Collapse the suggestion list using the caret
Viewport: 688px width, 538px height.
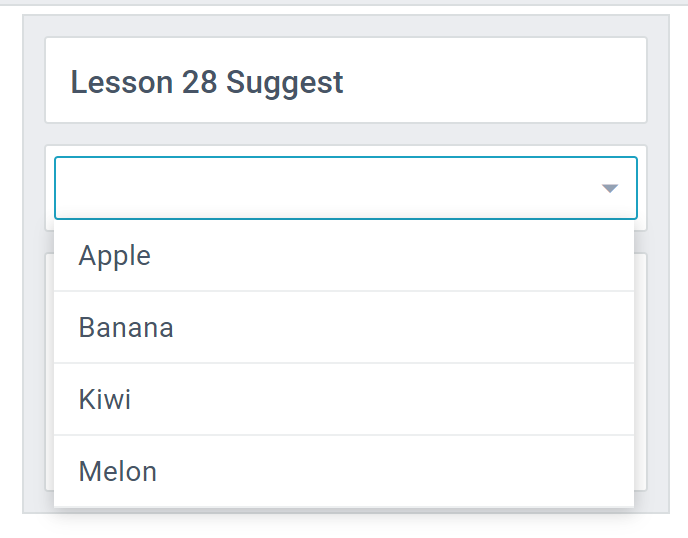coord(610,188)
